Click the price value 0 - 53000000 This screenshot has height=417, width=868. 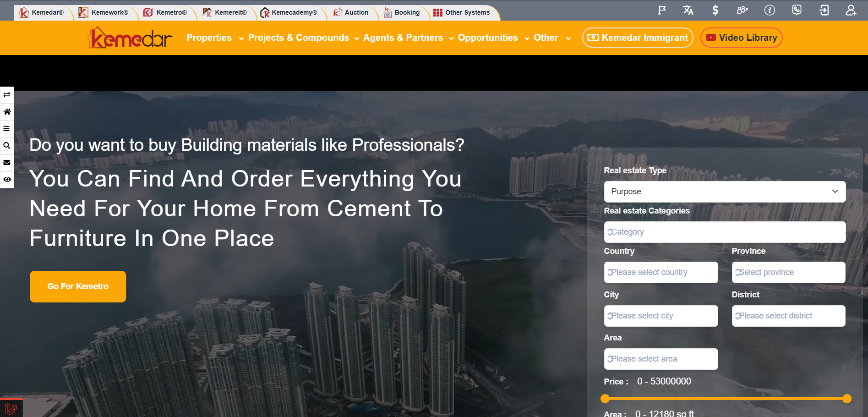click(x=664, y=381)
